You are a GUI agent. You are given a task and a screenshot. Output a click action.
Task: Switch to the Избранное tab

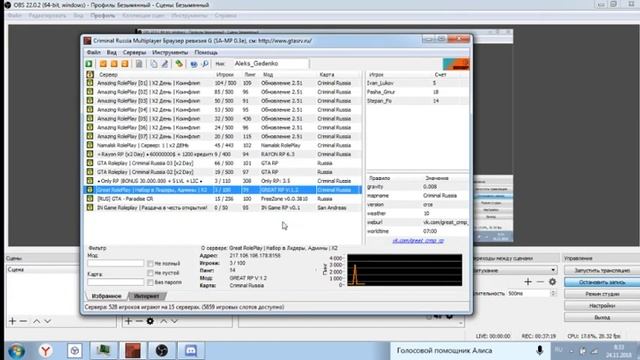106,296
